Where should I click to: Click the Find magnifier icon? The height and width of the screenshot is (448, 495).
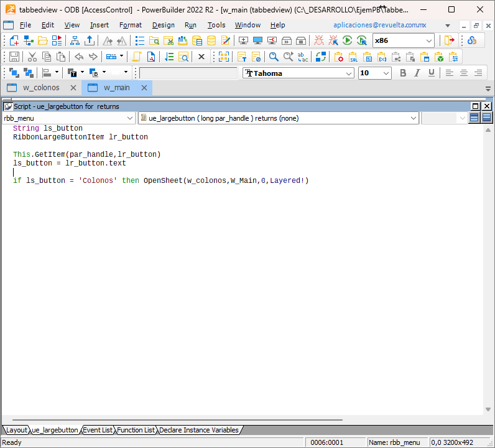(x=274, y=57)
